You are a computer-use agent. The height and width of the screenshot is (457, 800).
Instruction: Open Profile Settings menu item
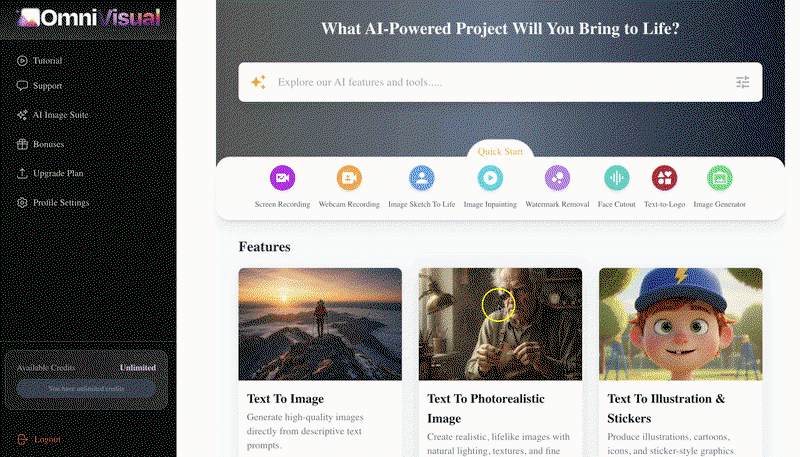click(61, 202)
